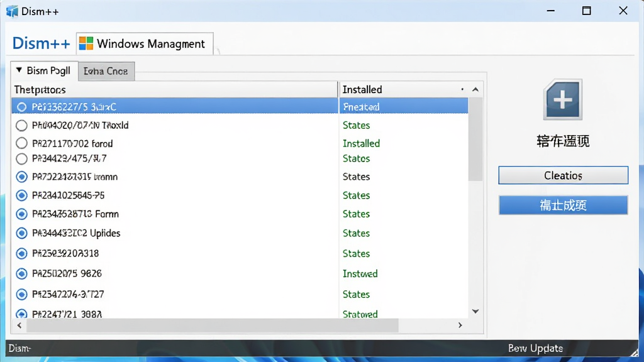
Task: Expand the Bism Pogll dropdown triangle
Action: click(19, 70)
